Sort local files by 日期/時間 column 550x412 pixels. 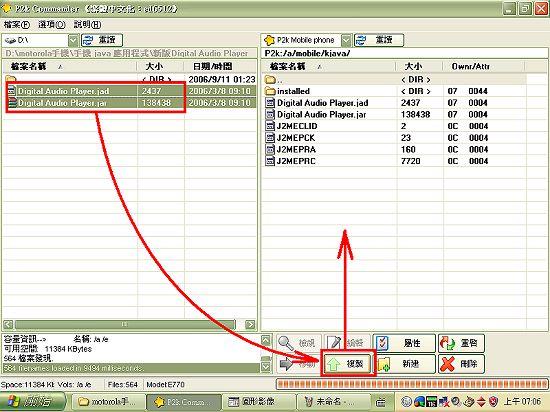tap(220, 66)
